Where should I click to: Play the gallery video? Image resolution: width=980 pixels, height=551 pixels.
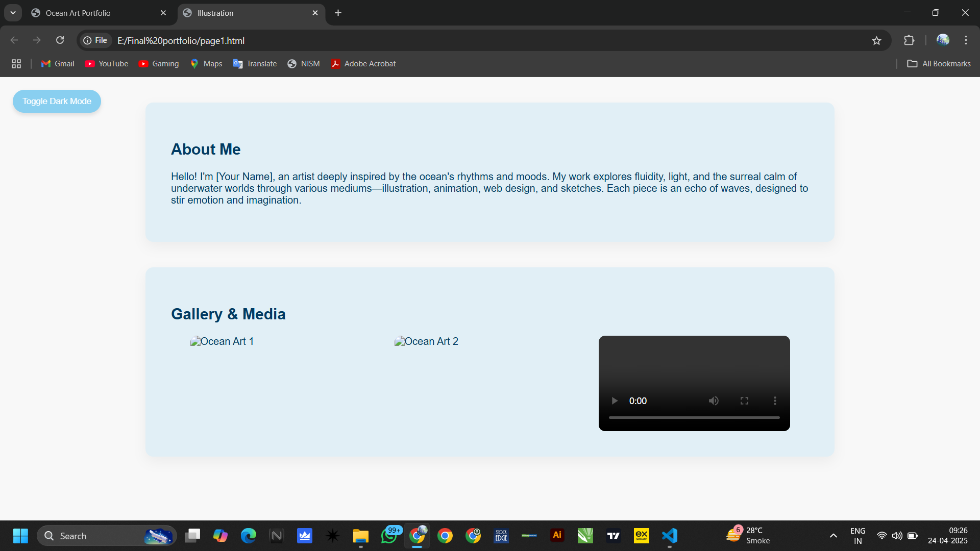(x=615, y=401)
